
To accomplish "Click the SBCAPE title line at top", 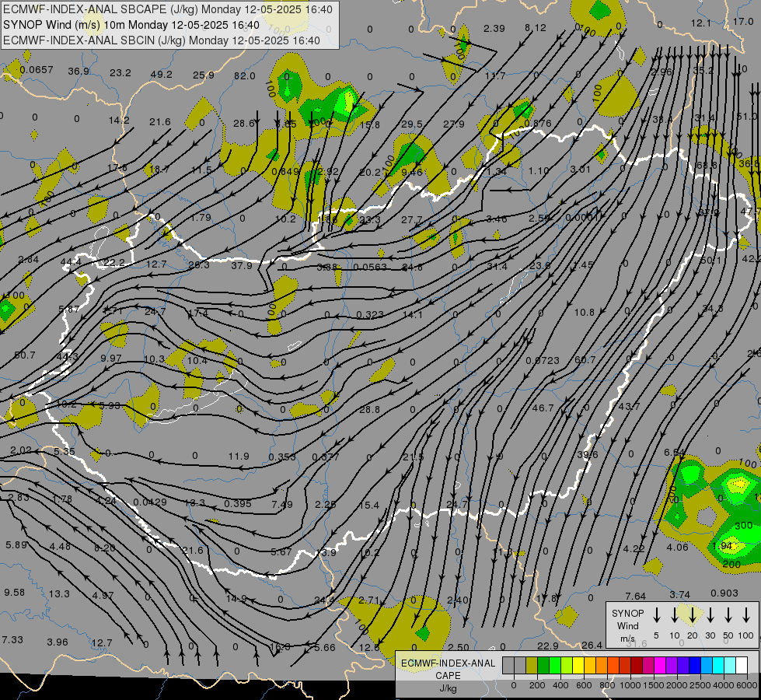I will point(168,9).
